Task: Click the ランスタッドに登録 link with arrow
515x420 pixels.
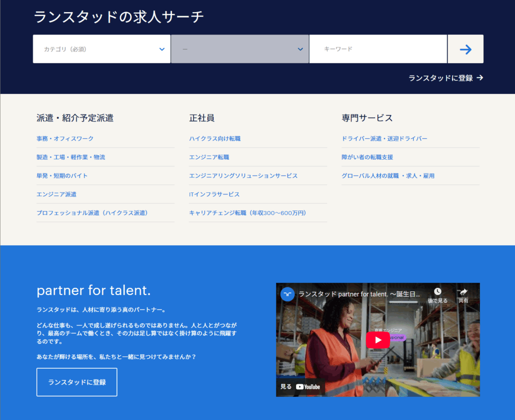Action: coord(446,78)
